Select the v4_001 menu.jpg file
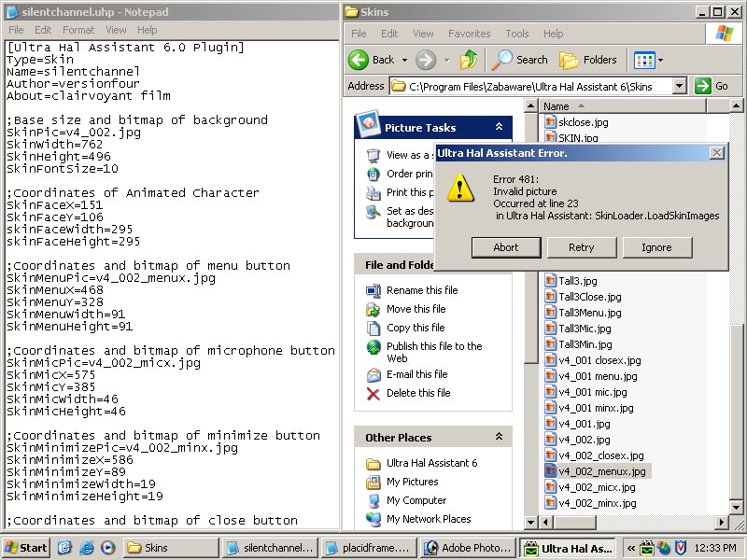Screen dimensions: 747x560 591,376
